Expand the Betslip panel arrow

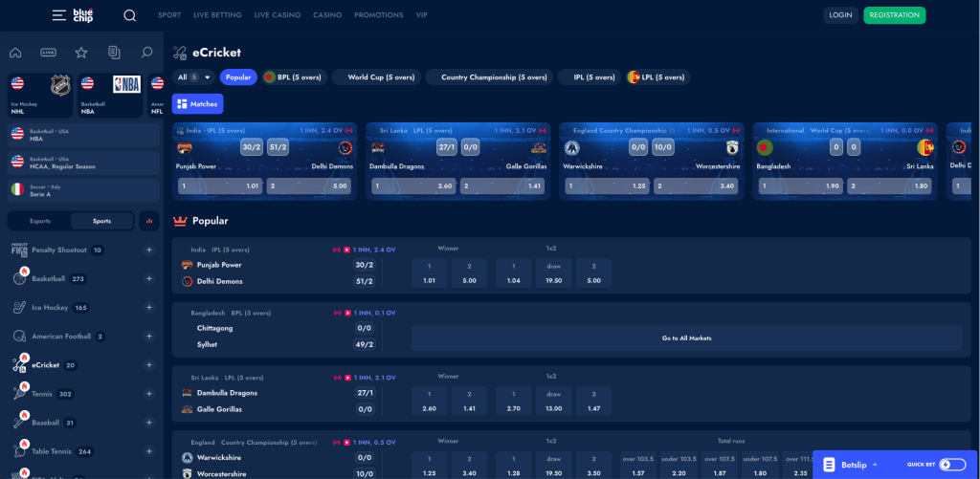tap(875, 465)
